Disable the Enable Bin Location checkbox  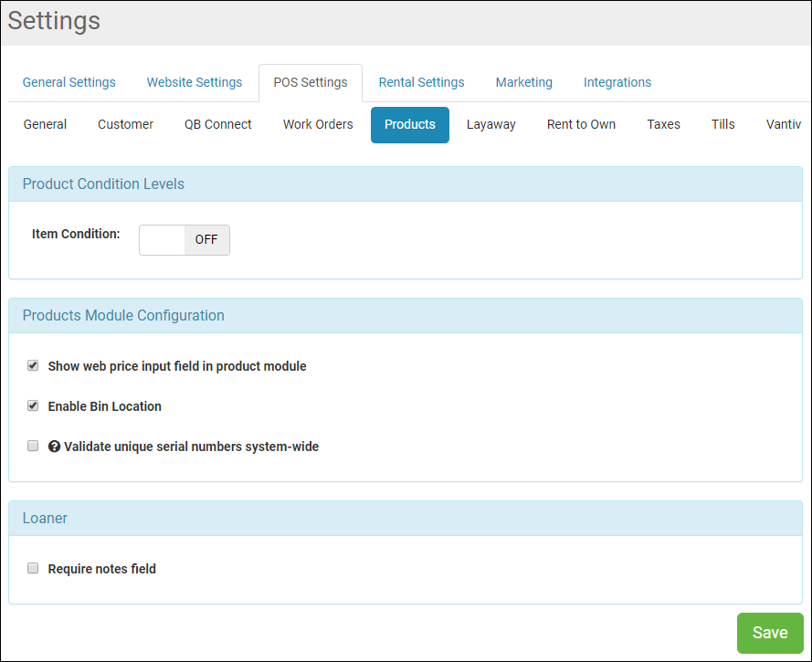[x=33, y=405]
